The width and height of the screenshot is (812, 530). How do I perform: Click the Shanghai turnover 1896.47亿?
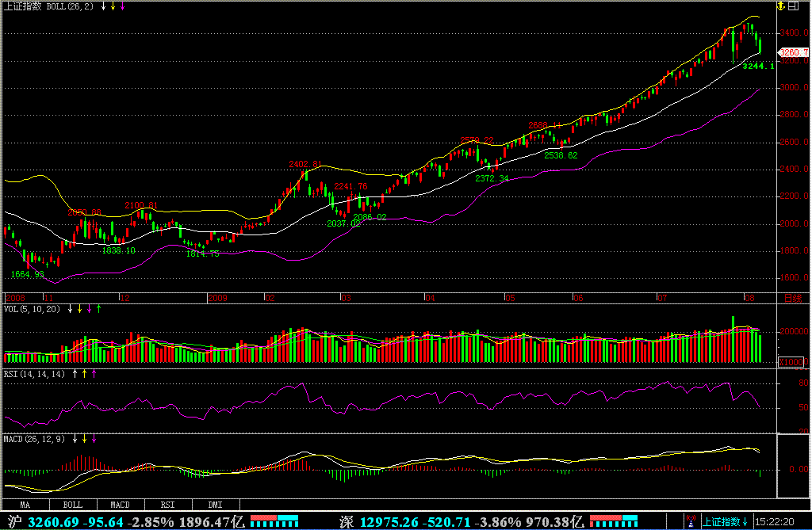click(213, 521)
